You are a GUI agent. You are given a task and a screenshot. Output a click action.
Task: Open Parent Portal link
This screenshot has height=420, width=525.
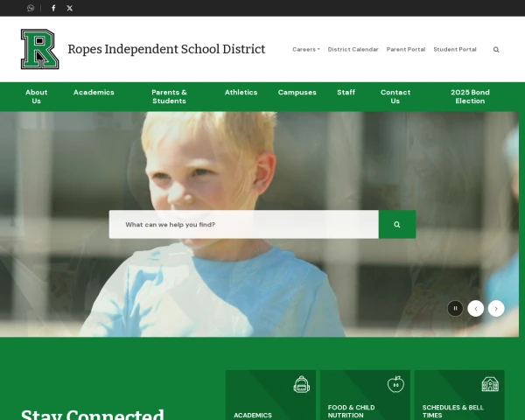click(x=406, y=49)
